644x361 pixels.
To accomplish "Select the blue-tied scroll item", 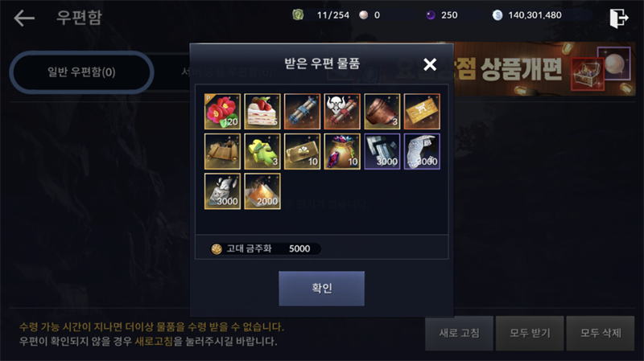I will point(302,111).
